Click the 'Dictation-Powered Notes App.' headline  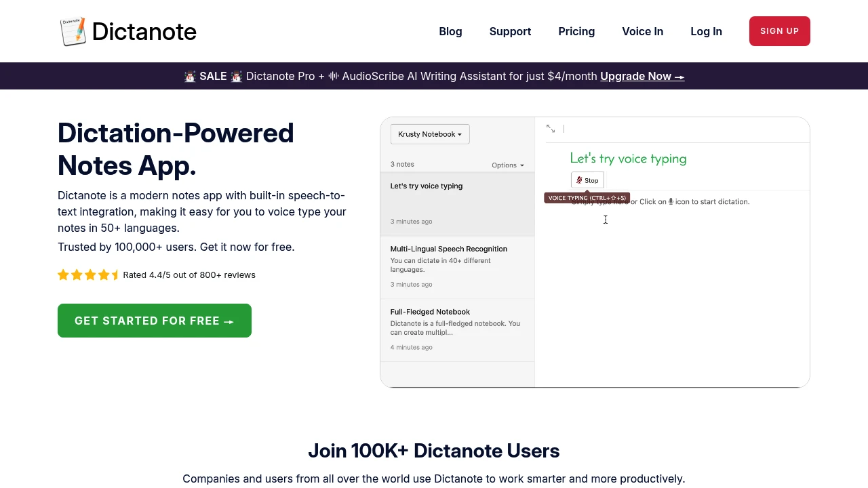pyautogui.click(x=176, y=149)
